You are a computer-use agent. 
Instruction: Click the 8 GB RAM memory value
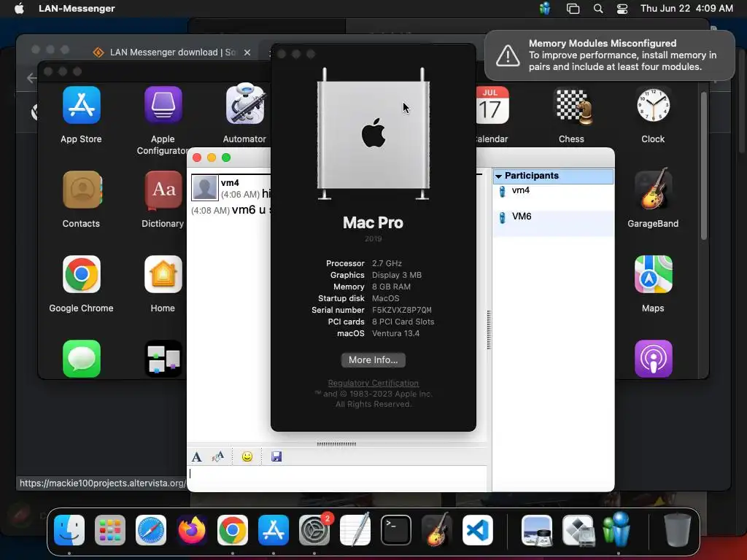(391, 287)
